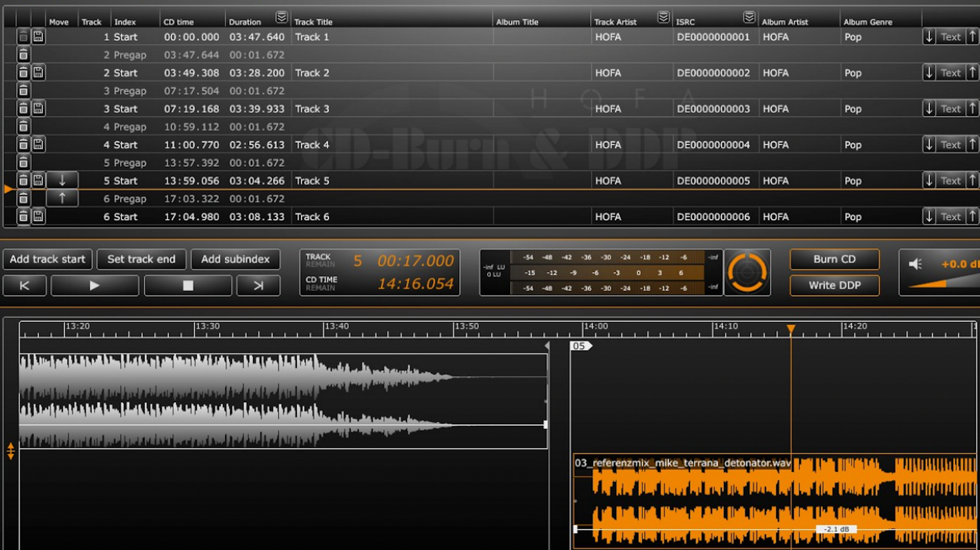Toggle between TRACK and REMAIN time display

(319, 260)
